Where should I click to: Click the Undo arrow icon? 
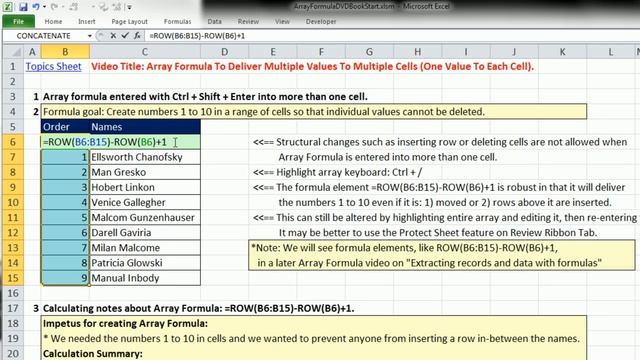[36, 7]
